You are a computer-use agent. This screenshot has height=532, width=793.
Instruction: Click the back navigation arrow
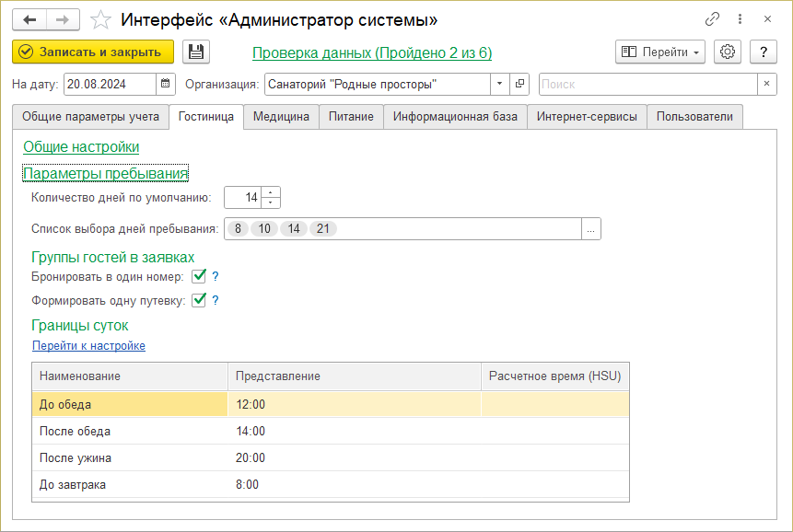[x=29, y=19]
